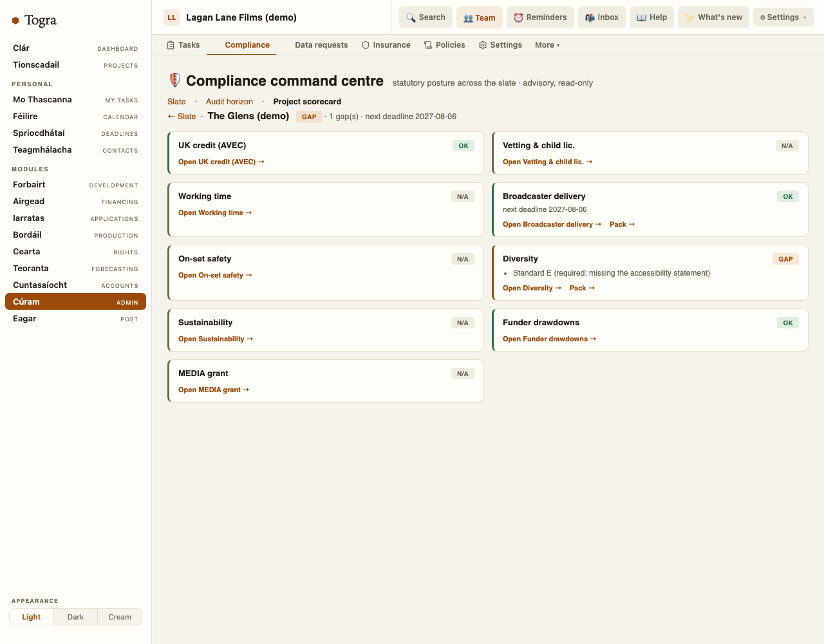Open Working time link

click(215, 213)
